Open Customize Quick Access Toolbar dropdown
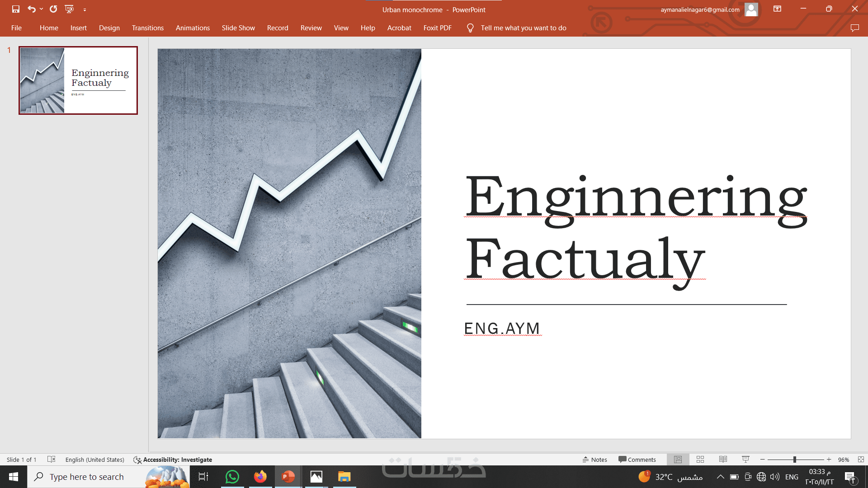Screen dimensions: 868x488 tap(85, 9)
